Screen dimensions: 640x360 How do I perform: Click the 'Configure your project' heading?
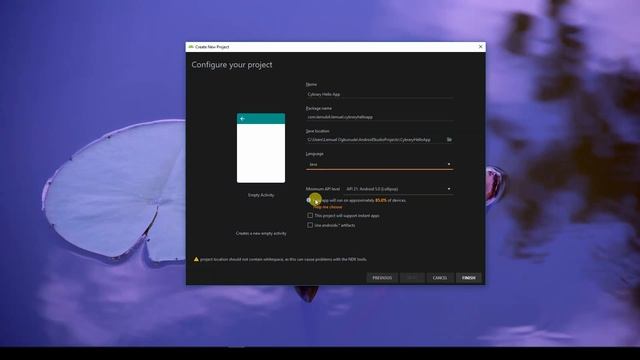click(x=232, y=65)
